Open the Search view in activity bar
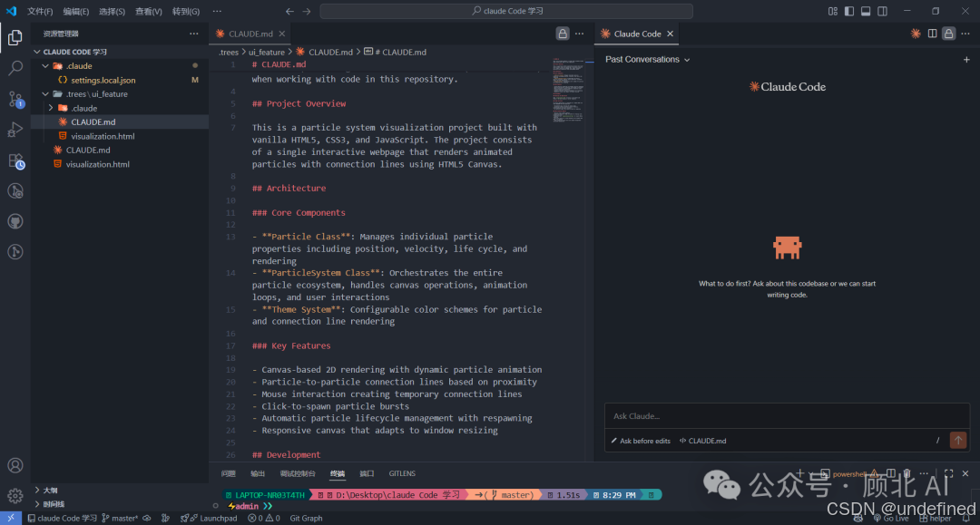Image resolution: width=980 pixels, height=525 pixels. [x=15, y=67]
